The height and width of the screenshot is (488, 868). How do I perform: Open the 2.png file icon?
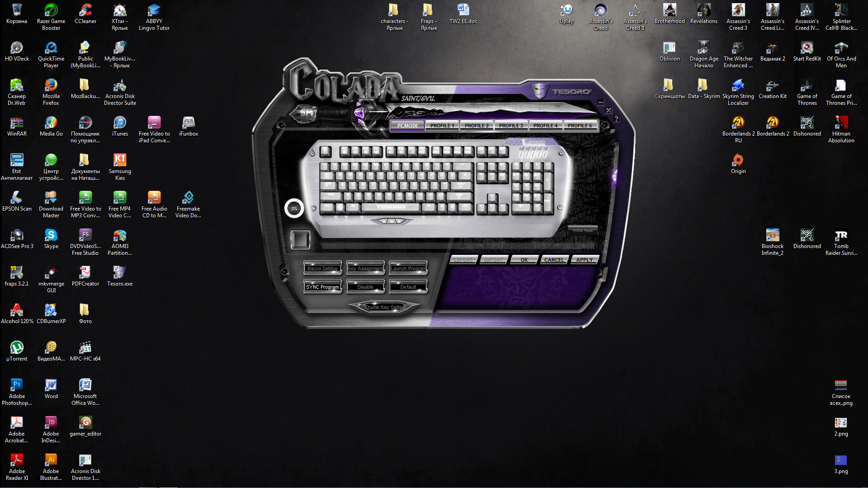coord(841,427)
